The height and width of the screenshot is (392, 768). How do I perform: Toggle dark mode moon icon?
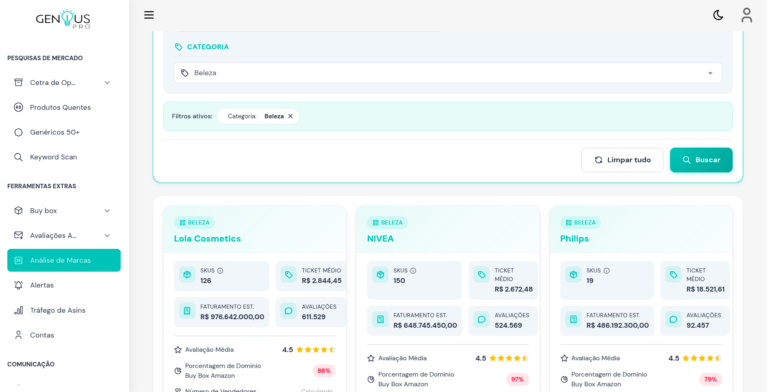coord(718,15)
